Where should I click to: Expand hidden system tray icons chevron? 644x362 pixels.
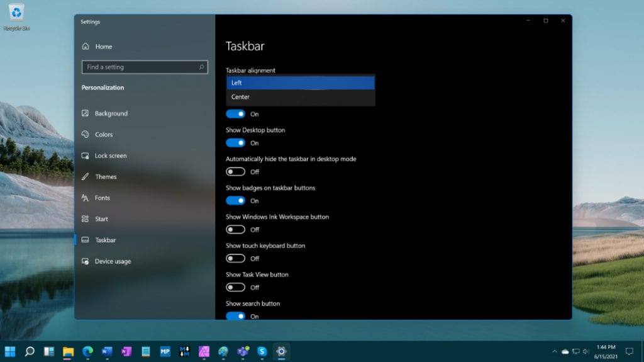tap(554, 351)
